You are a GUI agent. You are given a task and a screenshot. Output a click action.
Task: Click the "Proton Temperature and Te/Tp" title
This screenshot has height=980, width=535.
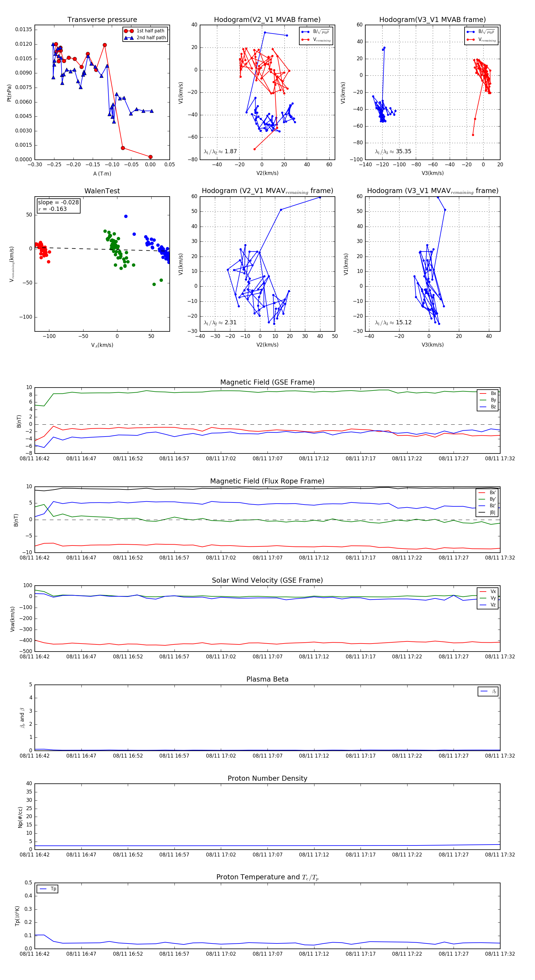coord(267,877)
